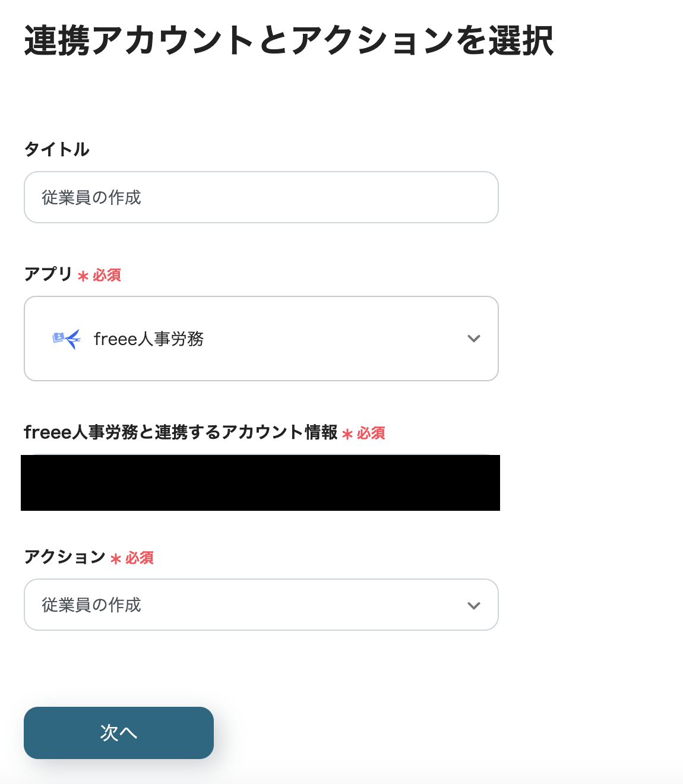Select the freee人事労務 service icon
The height and width of the screenshot is (784, 683).
(x=65, y=339)
